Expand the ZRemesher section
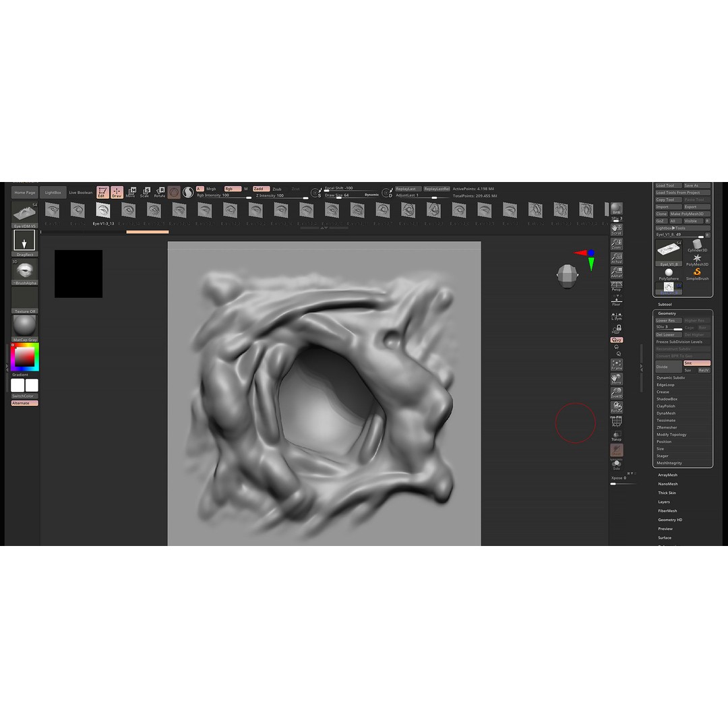 point(667,427)
